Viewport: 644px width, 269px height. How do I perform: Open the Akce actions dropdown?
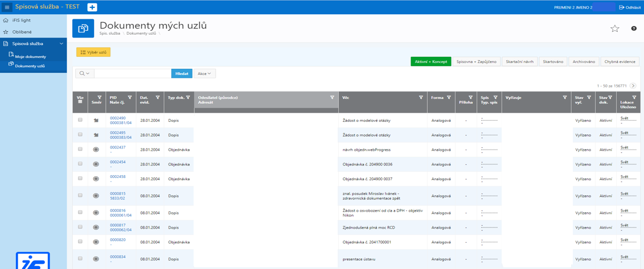[x=204, y=73]
